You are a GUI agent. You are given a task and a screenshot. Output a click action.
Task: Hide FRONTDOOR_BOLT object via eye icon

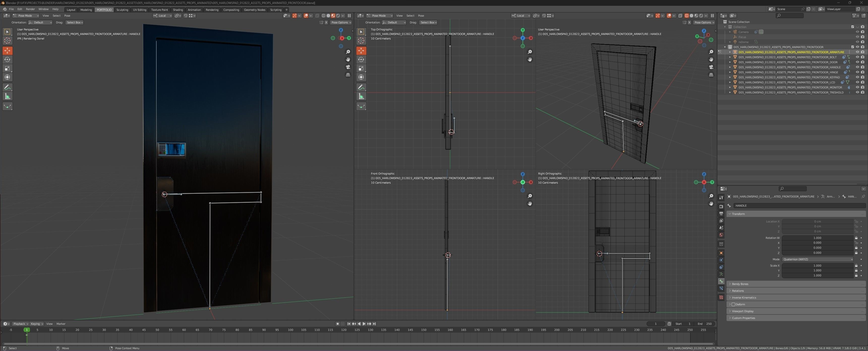[x=857, y=57]
